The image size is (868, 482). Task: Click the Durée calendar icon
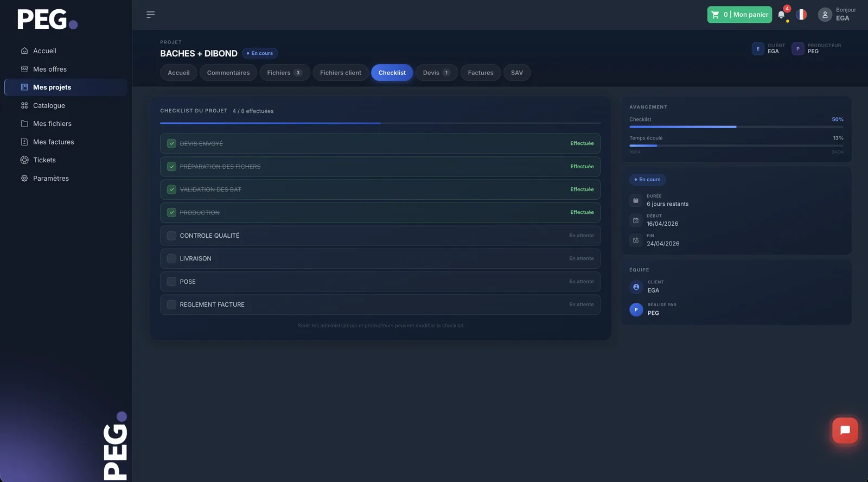tap(636, 200)
